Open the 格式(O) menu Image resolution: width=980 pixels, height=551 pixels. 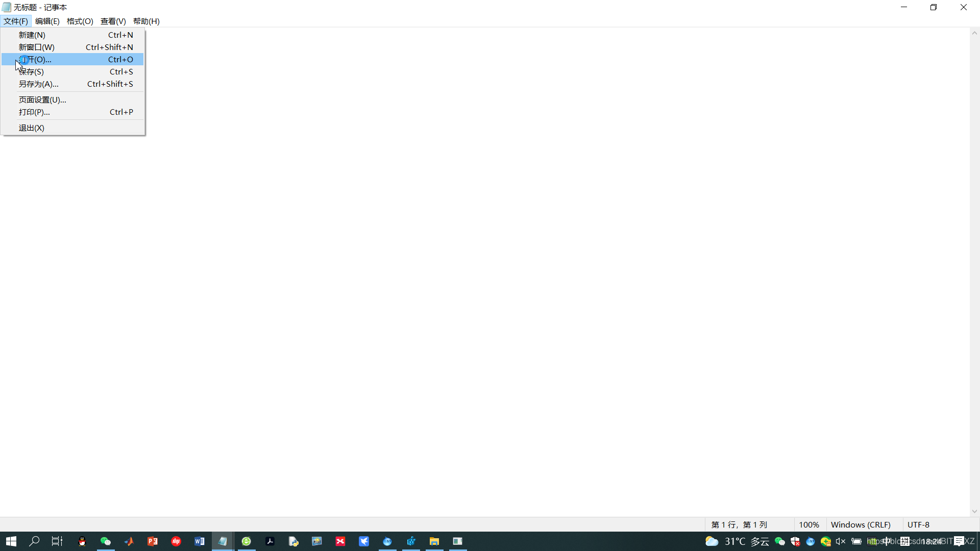tap(80, 21)
